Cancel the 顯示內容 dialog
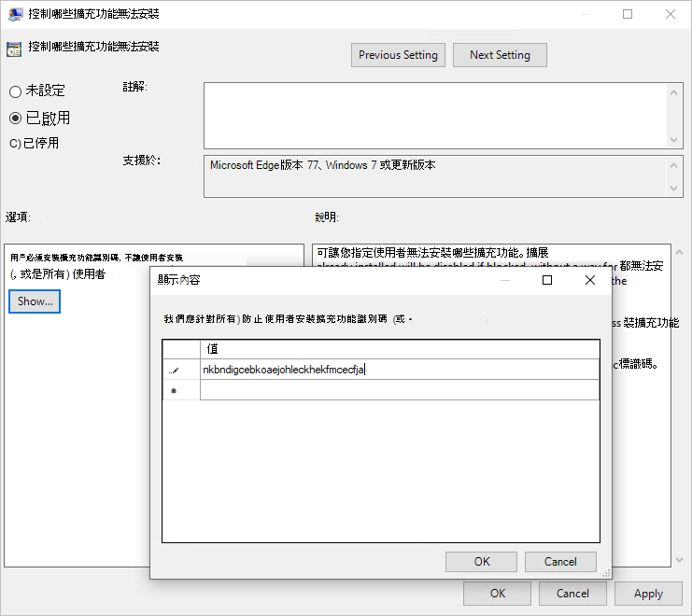Image resolution: width=692 pixels, height=616 pixels. (x=560, y=562)
